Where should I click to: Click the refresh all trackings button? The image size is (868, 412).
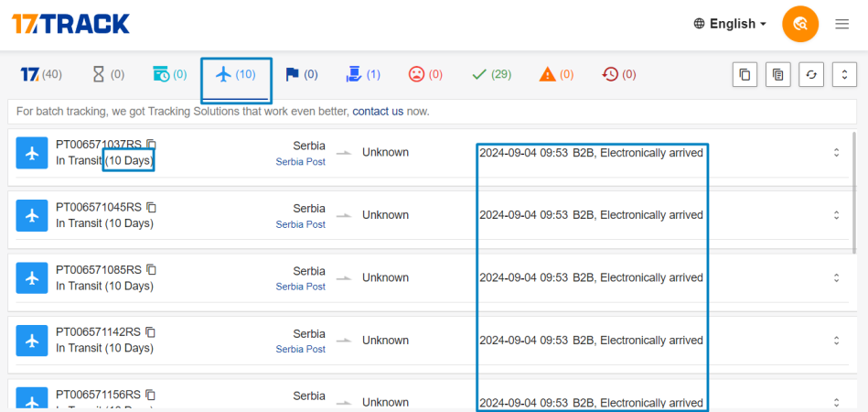pyautogui.click(x=810, y=75)
